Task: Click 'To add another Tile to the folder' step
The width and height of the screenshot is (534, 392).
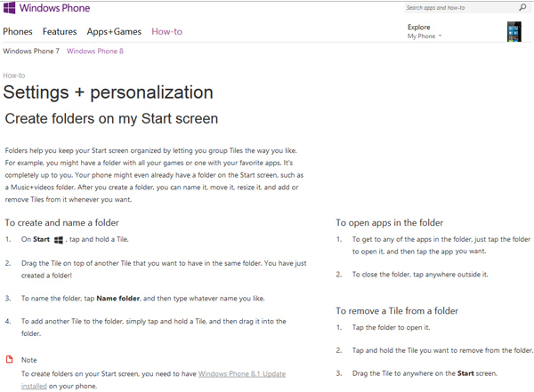Action: [x=154, y=327]
